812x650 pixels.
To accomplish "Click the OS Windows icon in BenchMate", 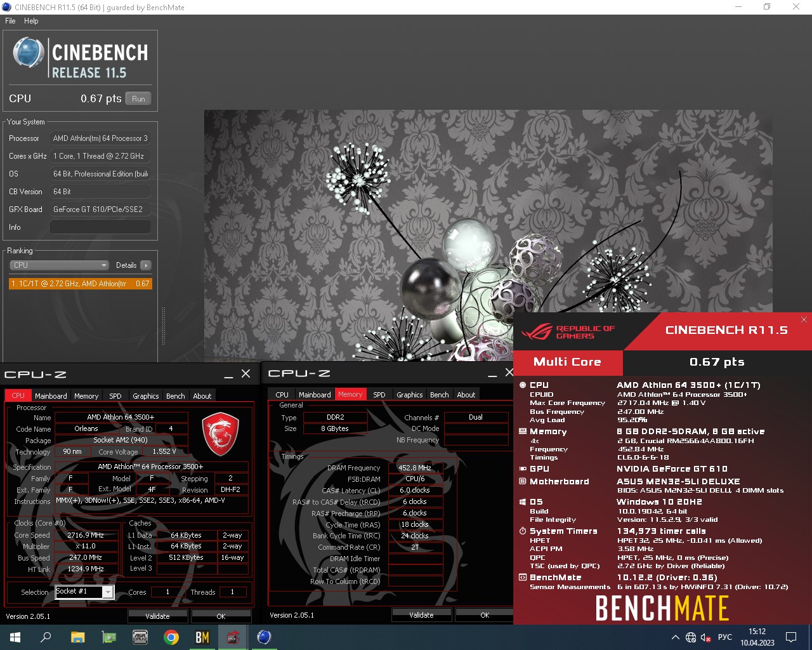I will pyautogui.click(x=523, y=501).
